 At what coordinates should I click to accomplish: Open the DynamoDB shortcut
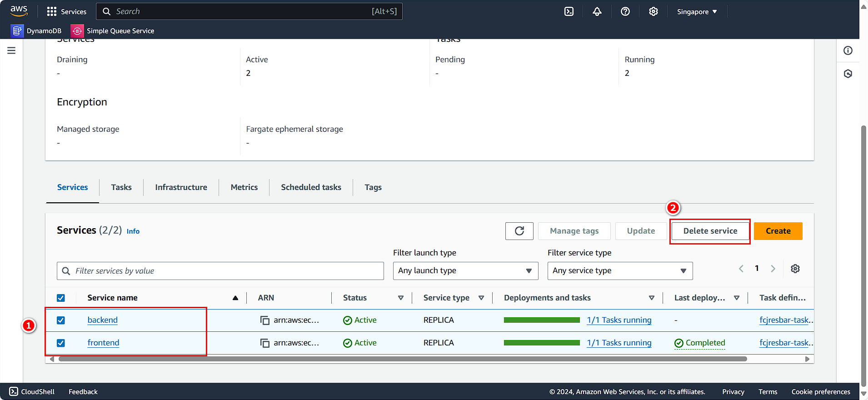click(x=37, y=30)
